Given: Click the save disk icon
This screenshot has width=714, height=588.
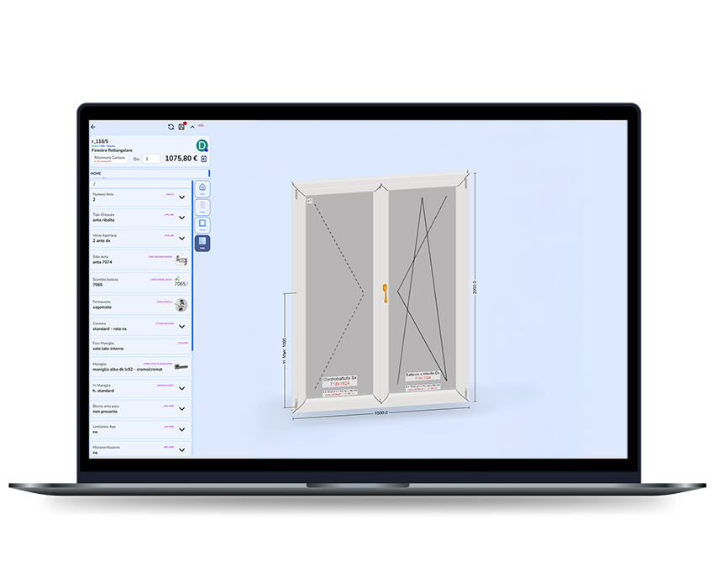Looking at the screenshot, I should 181,127.
